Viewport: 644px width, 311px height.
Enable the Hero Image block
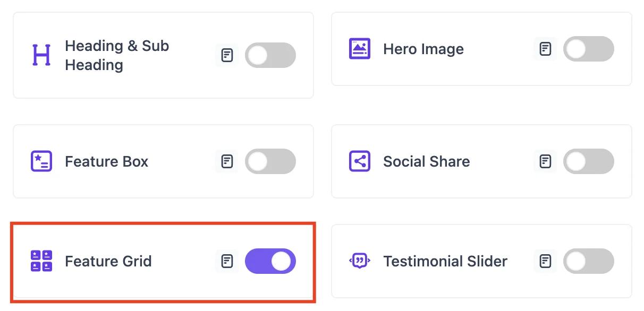point(588,49)
